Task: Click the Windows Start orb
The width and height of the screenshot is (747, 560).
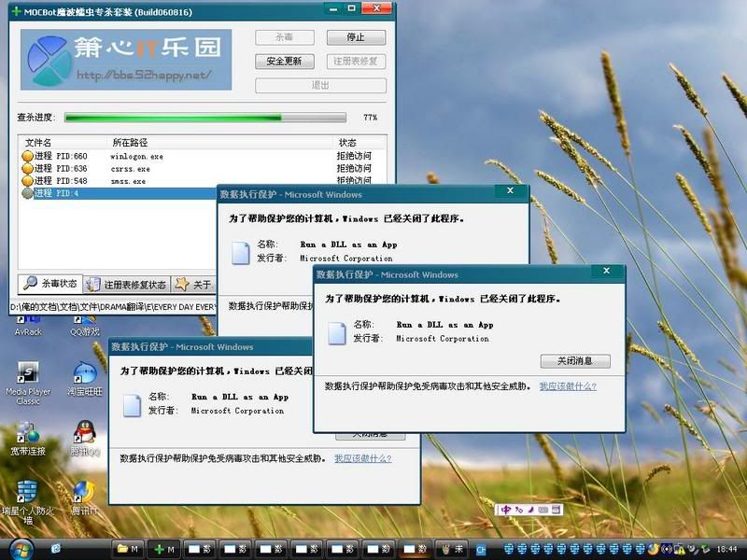Action: click(x=21, y=547)
